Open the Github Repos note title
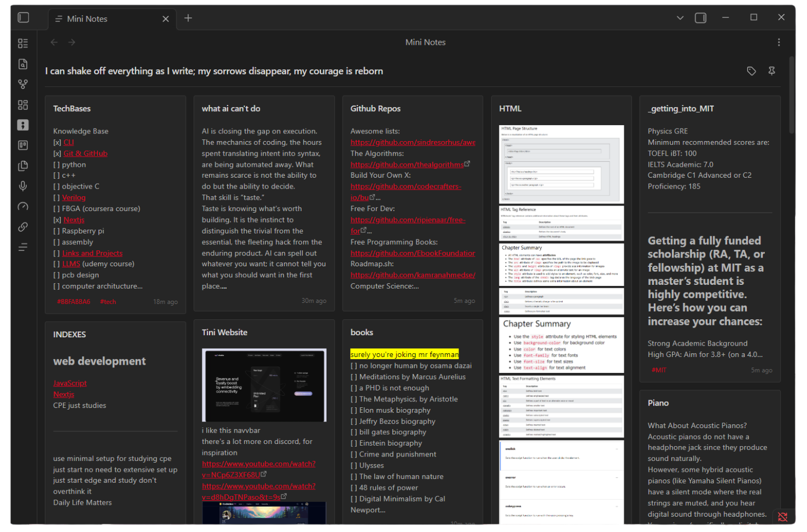 tap(375, 109)
